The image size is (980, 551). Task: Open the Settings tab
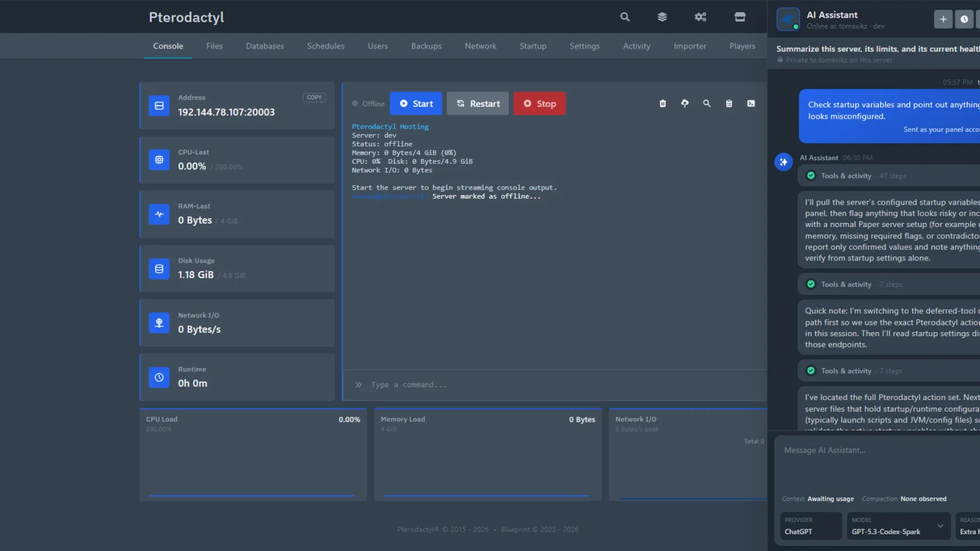[x=584, y=46]
